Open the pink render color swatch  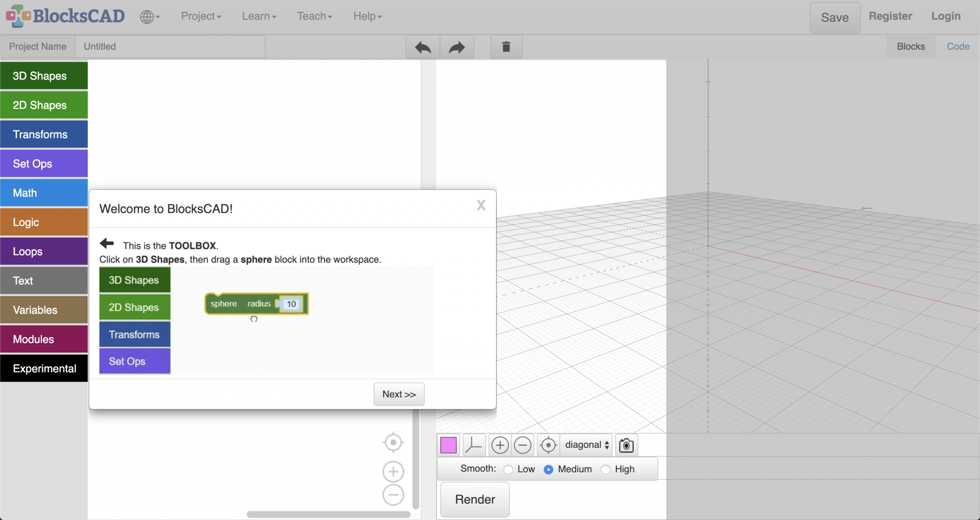[448, 445]
